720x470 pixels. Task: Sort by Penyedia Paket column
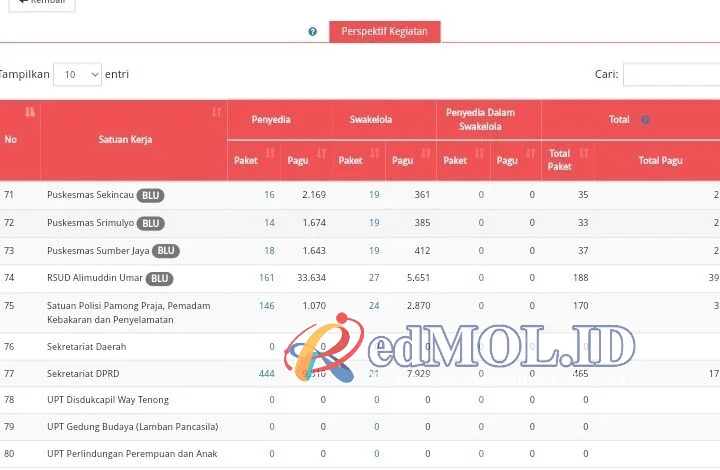coord(268,153)
